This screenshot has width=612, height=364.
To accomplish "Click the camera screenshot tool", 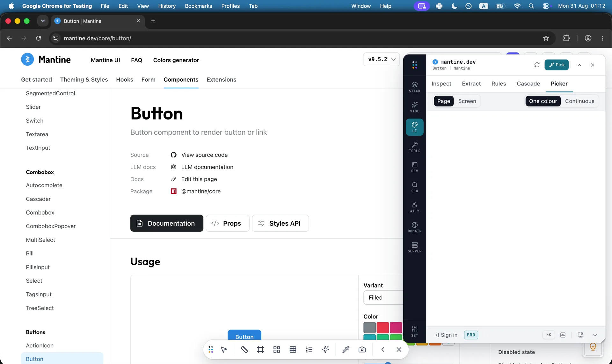I will point(362,350).
